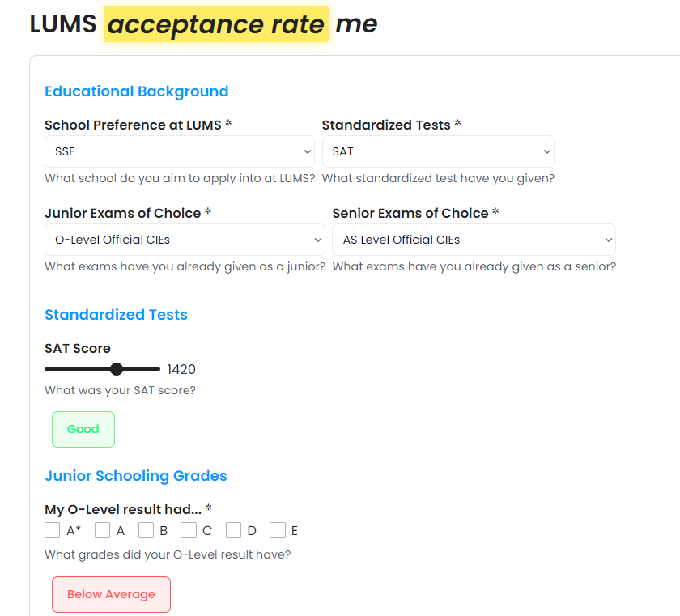The image size is (680, 616).
Task: Check the E grade checkbox
Action: click(x=278, y=531)
